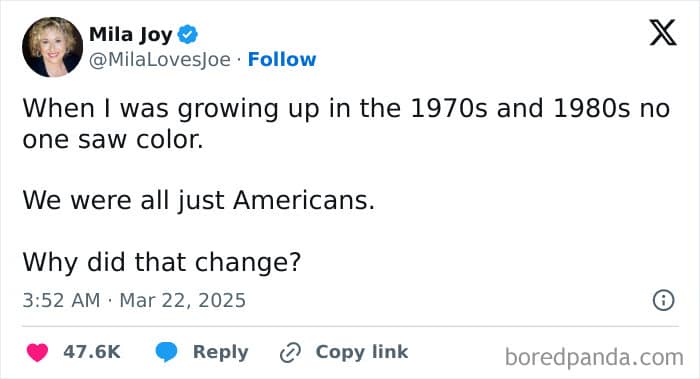Viewport: 700px width, 379px height.
Task: Click the Reply text button
Action: (221, 352)
